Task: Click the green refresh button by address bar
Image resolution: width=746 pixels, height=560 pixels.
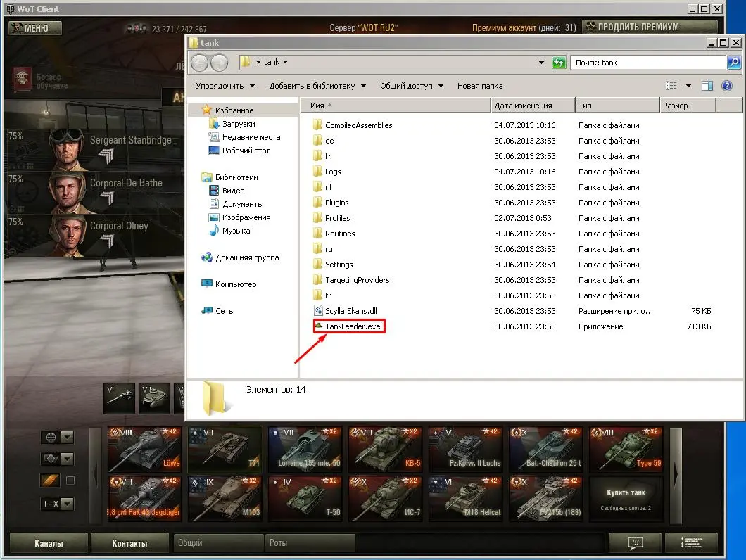Action: click(x=559, y=63)
